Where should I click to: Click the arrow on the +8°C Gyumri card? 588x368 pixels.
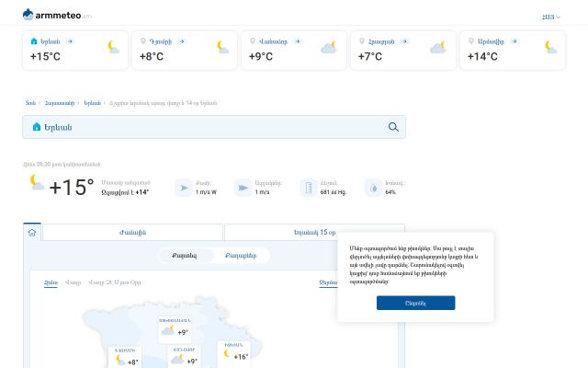(x=182, y=41)
